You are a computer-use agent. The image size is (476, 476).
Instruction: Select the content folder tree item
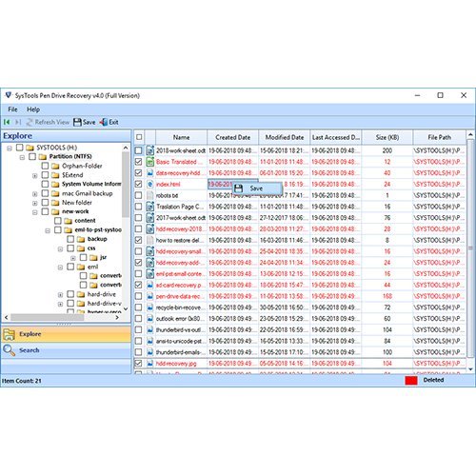(x=85, y=221)
